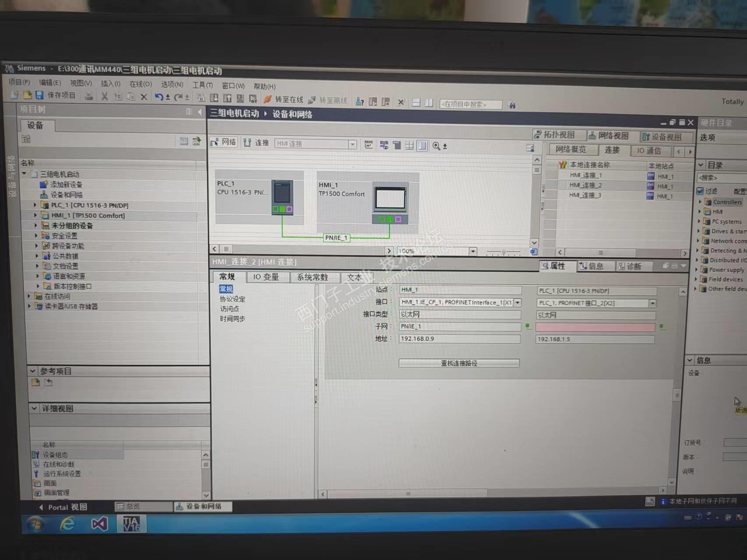Expand the PLC_1 [CPU 1516-3 PN/DP] tree node
Screen dimensions: 747x560
[x=35, y=204]
